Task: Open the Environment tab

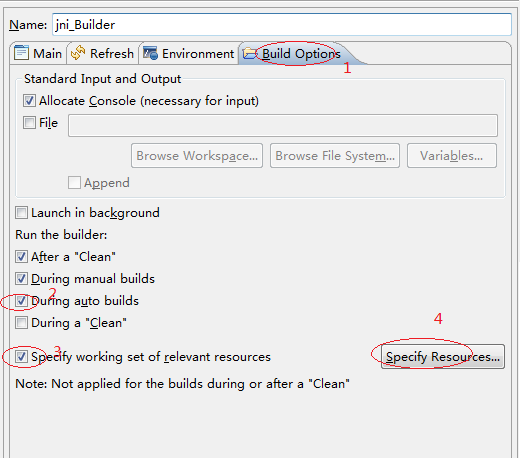Action: pyautogui.click(x=189, y=53)
